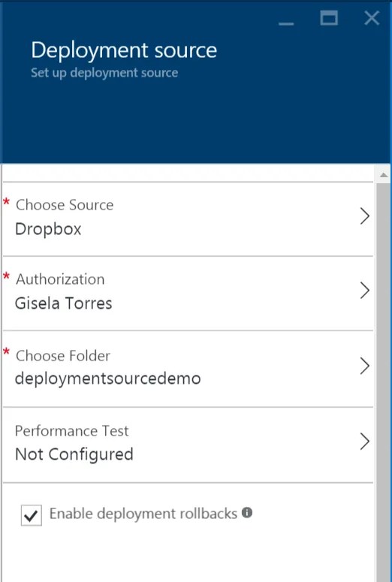Minimize the Deployment source blade
The image size is (392, 582).
pos(286,24)
